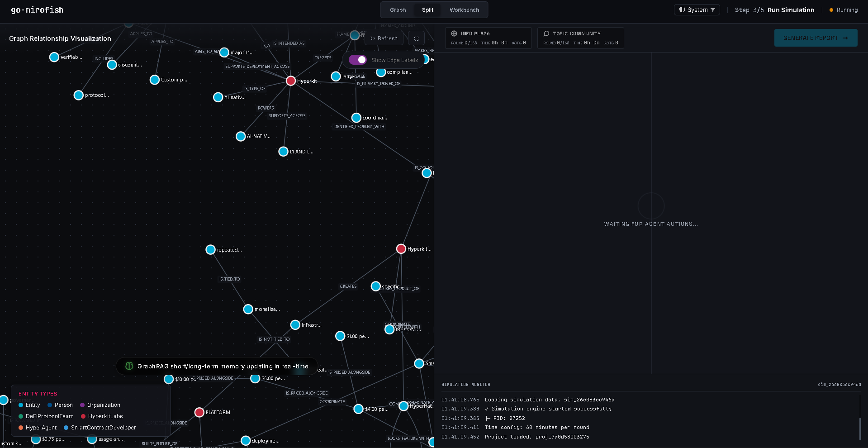This screenshot has height=448, width=868.
Task: Select the complian... node
Action: click(x=381, y=72)
